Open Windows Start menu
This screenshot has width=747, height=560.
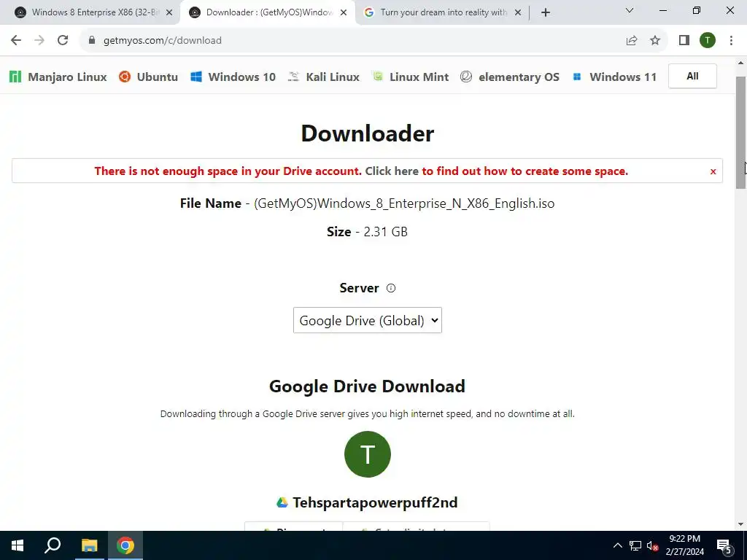(18, 545)
